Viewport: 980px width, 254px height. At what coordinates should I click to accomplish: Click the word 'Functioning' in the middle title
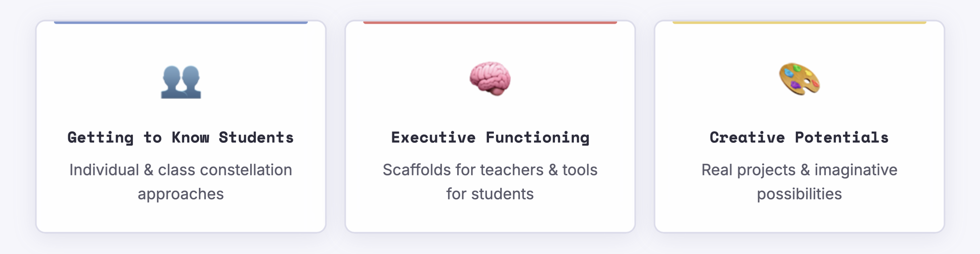(x=538, y=137)
